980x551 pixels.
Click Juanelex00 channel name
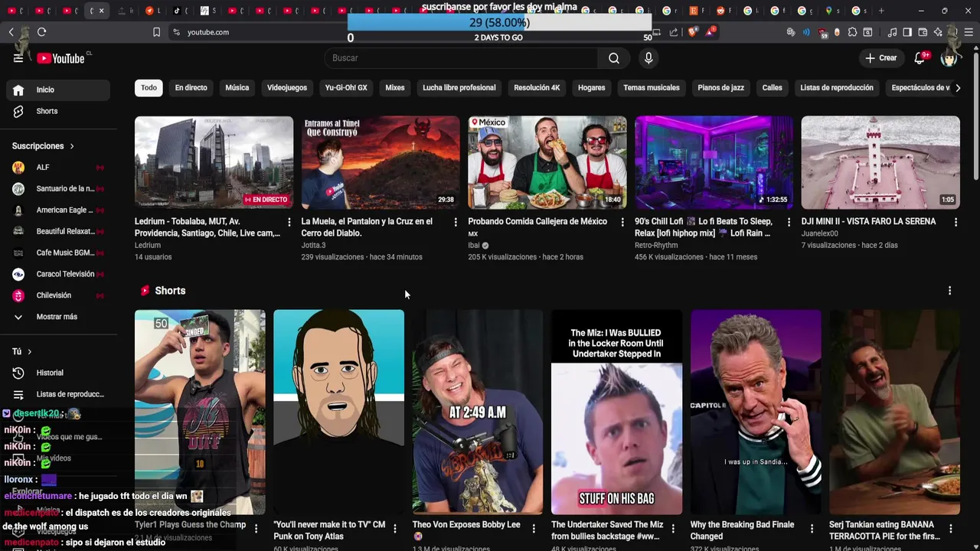click(x=820, y=233)
